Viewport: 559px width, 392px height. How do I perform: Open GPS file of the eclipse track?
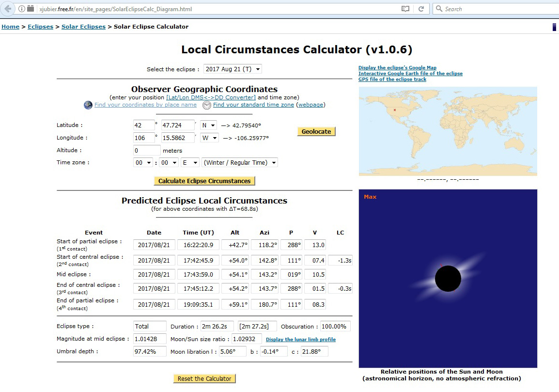click(x=392, y=79)
